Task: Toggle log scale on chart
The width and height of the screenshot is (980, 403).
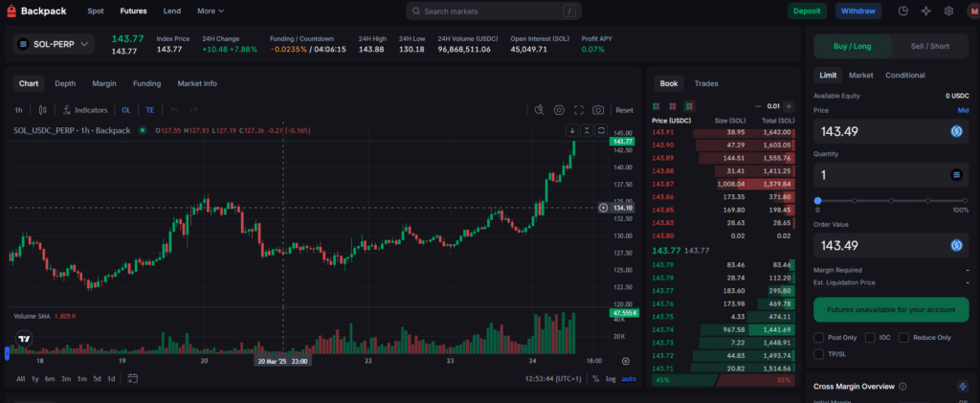Action: click(x=611, y=379)
